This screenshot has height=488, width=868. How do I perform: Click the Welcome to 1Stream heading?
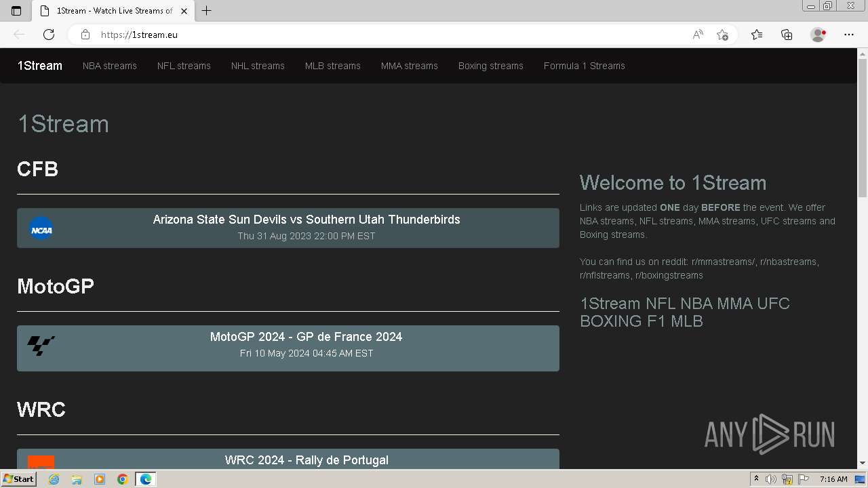coord(673,183)
